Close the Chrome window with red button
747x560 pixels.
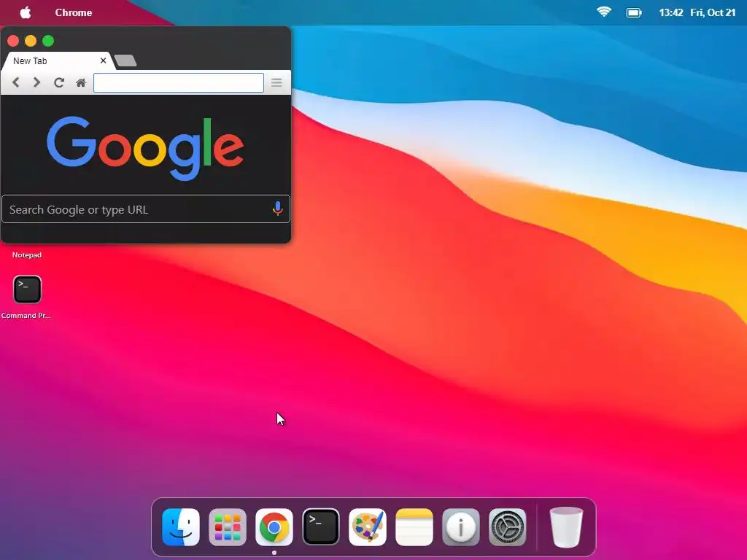point(13,41)
